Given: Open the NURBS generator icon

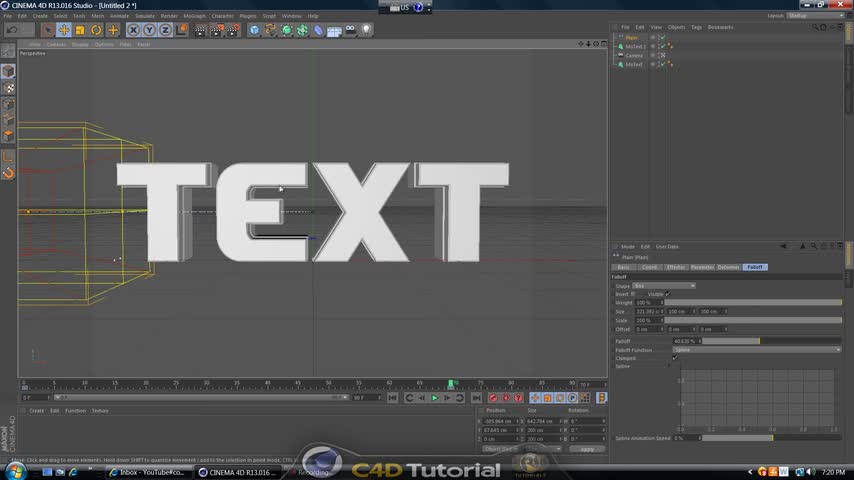Looking at the screenshot, I should coord(286,30).
